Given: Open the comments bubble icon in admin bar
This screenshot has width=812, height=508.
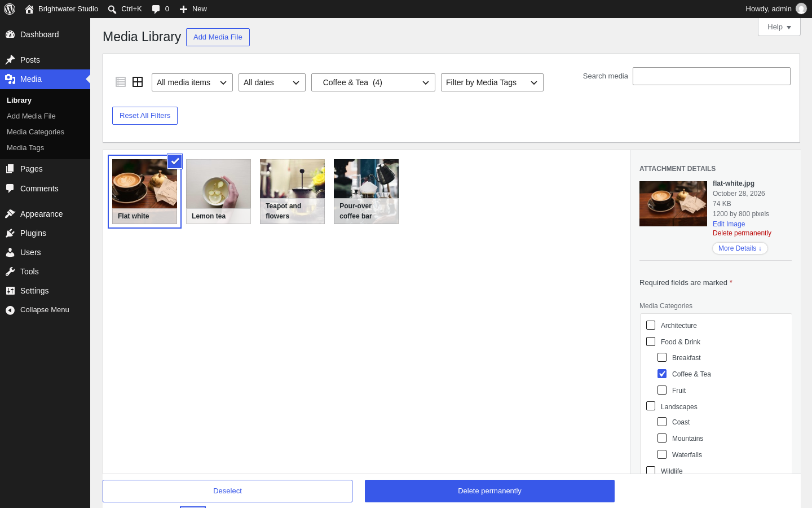Looking at the screenshot, I should tap(156, 9).
